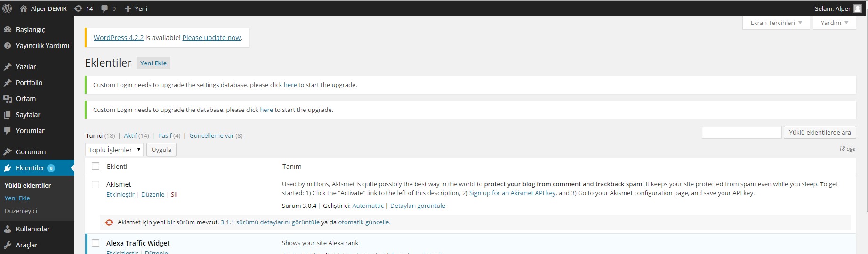Expand the Yardım help panel
Image resolution: width=868 pixels, height=254 pixels.
tap(834, 23)
